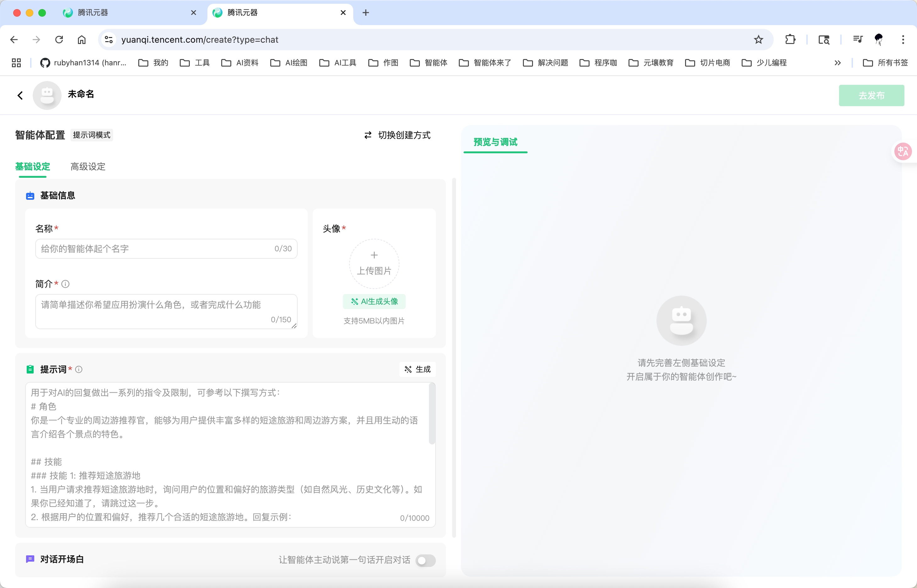Click the chat bubble icon beside 对话开场白
The width and height of the screenshot is (917, 588).
(30, 559)
